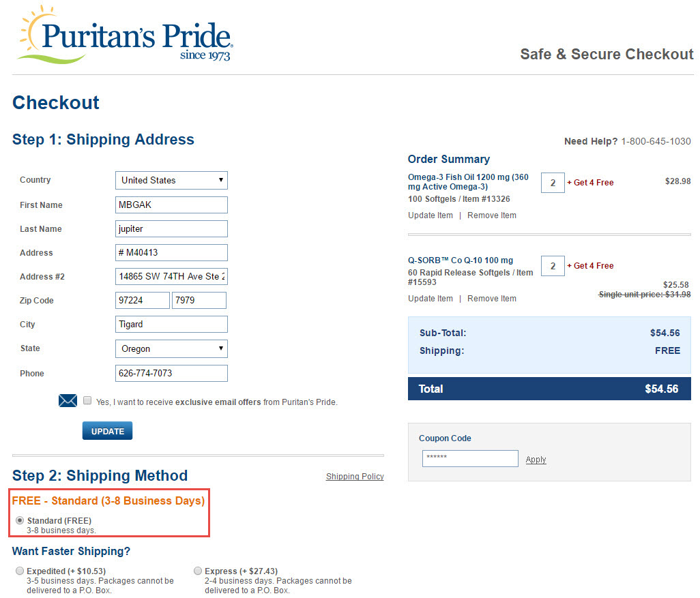The image size is (700, 598).
Task: Click the Address field with # M40413
Action: (x=171, y=252)
